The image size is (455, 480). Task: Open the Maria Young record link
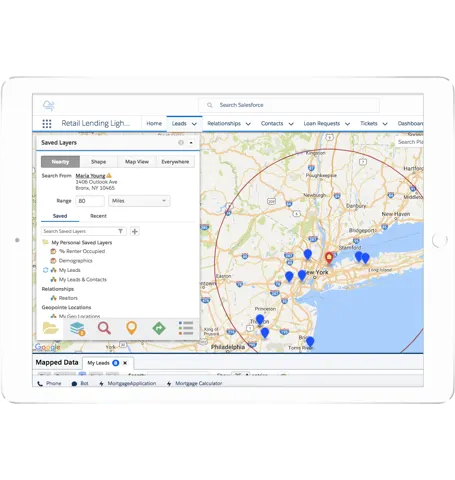[90, 176]
